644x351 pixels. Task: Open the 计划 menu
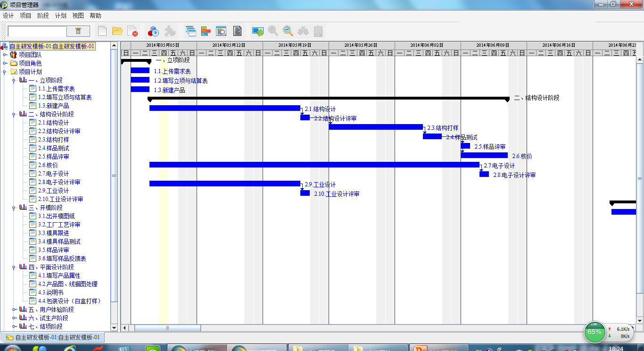[60, 16]
